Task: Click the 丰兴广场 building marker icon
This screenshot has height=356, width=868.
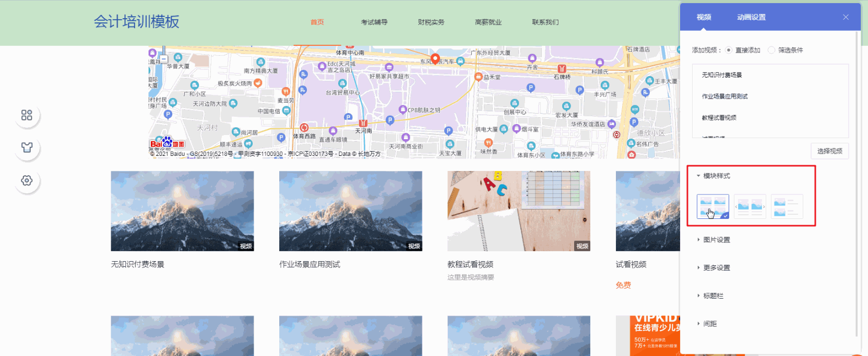Action: click(x=605, y=85)
